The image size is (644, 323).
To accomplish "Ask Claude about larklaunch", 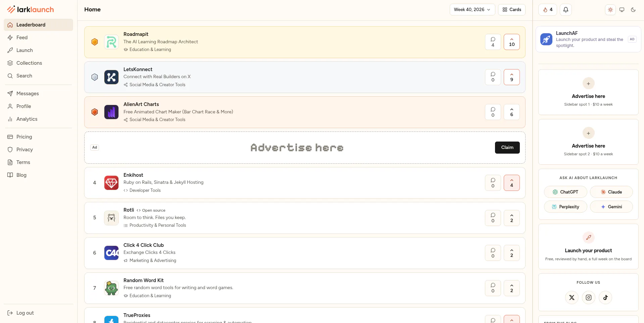I will coord(611,192).
